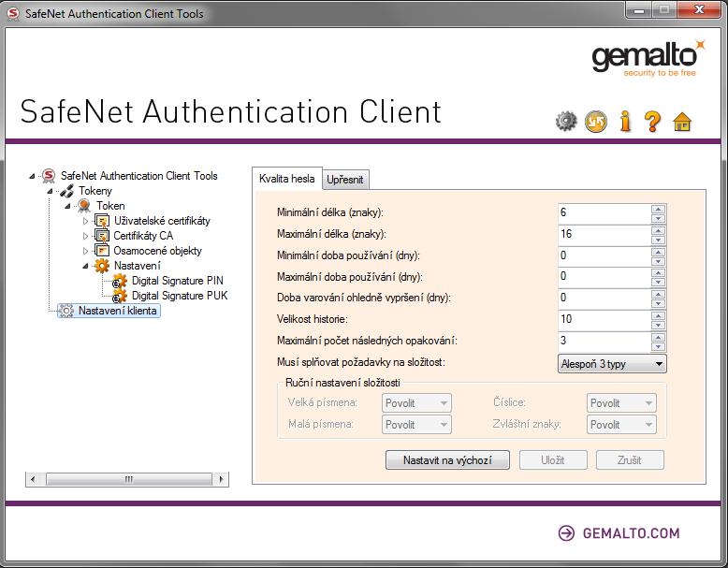Image resolution: width=728 pixels, height=568 pixels.
Task: Open the Help question mark icon
Action: tap(652, 122)
